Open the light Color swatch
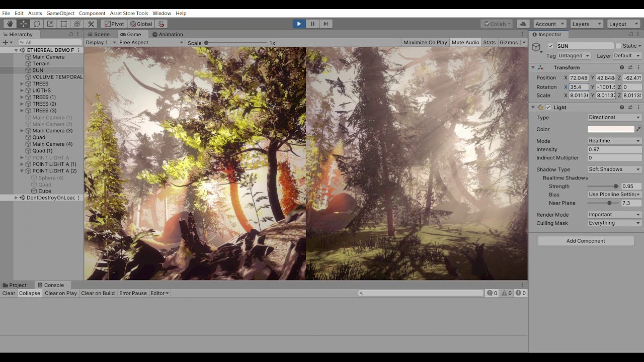The width and height of the screenshot is (644, 362). click(611, 129)
